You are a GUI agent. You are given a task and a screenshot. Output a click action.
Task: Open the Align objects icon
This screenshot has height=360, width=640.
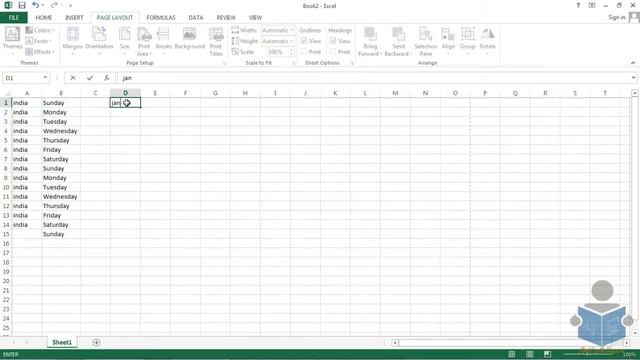click(x=448, y=34)
